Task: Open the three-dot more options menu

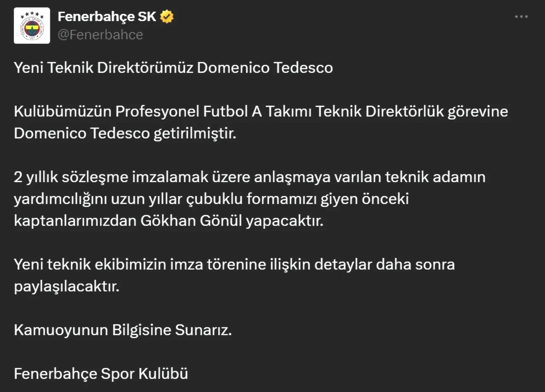Action: 521,17
